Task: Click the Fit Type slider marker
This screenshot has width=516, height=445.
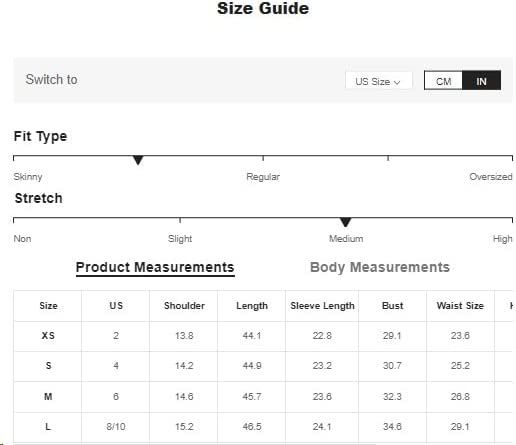Action: (x=138, y=160)
